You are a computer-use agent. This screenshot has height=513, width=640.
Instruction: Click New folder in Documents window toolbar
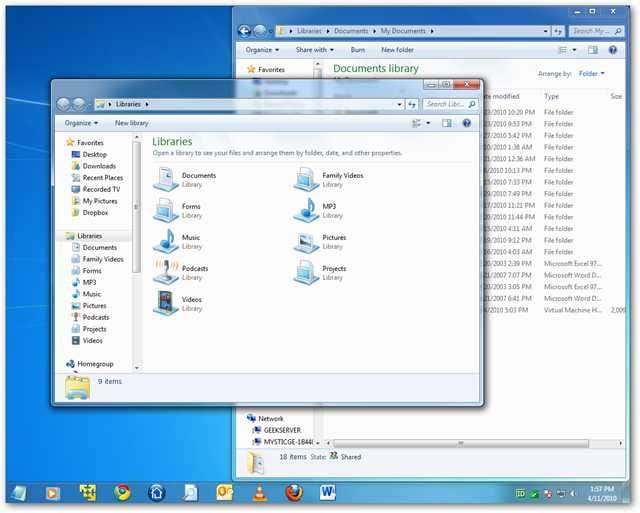pyautogui.click(x=397, y=50)
